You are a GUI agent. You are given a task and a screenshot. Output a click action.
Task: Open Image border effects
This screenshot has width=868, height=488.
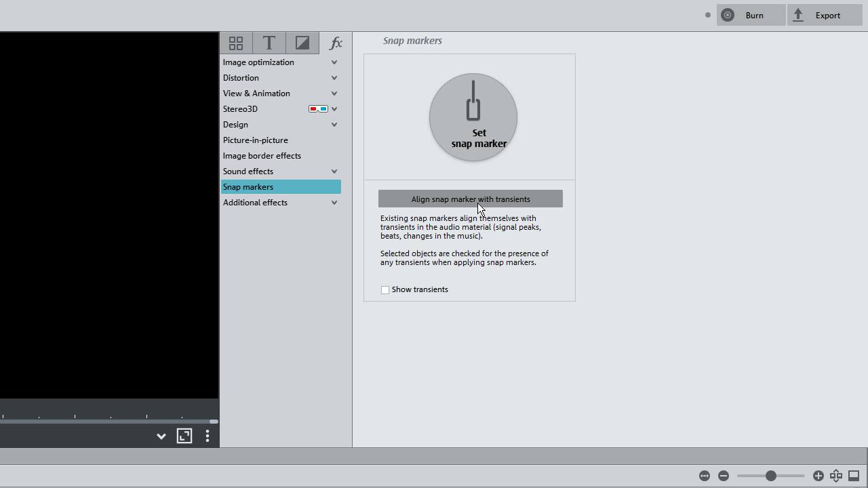262,156
